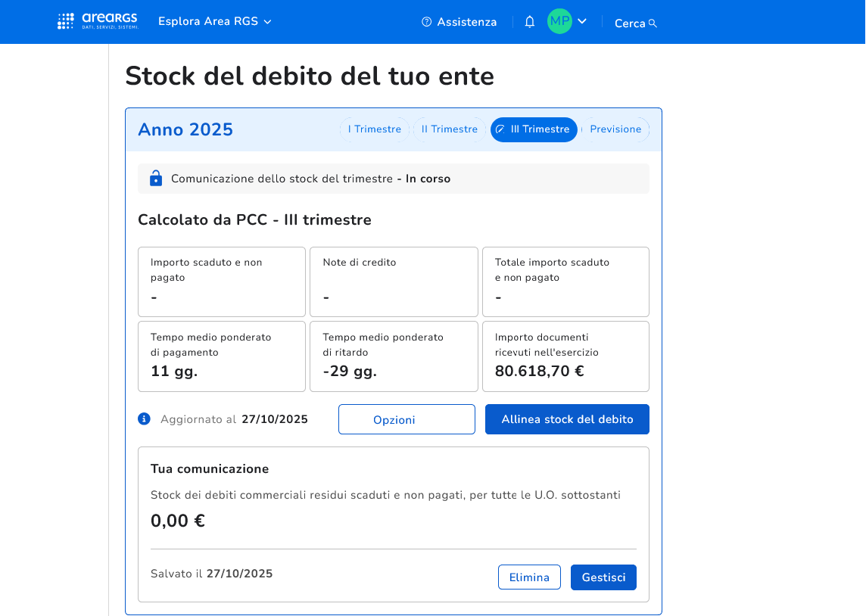Viewport: 866px width, 616px height.
Task: Click the lock icon beside Comunicazione dello stock
Action: pyautogui.click(x=156, y=179)
